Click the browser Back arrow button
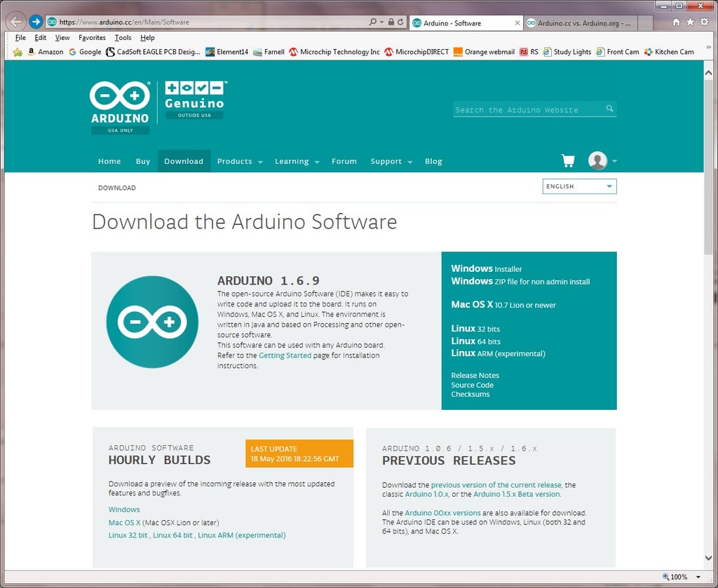Image resolution: width=718 pixels, height=588 pixels. pyautogui.click(x=16, y=22)
